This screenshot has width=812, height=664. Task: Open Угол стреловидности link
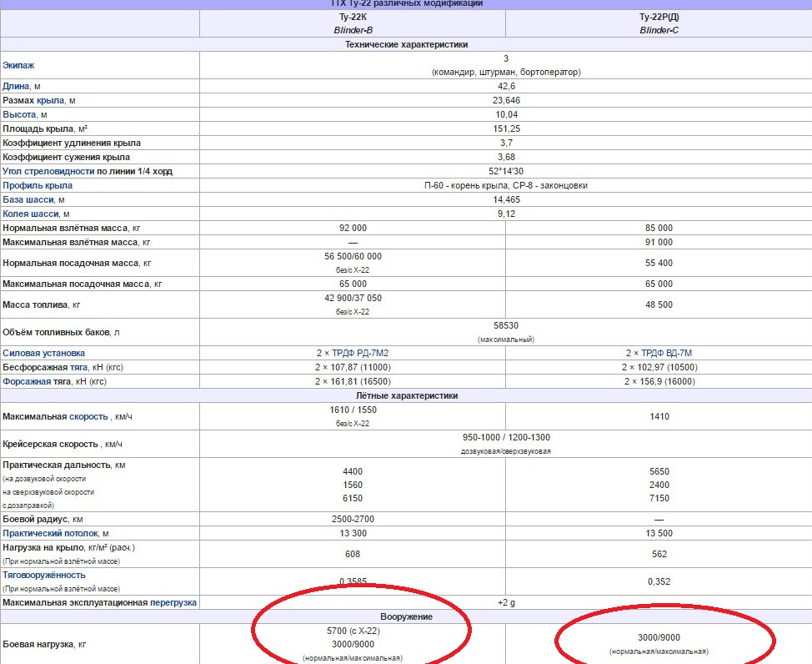(48, 171)
